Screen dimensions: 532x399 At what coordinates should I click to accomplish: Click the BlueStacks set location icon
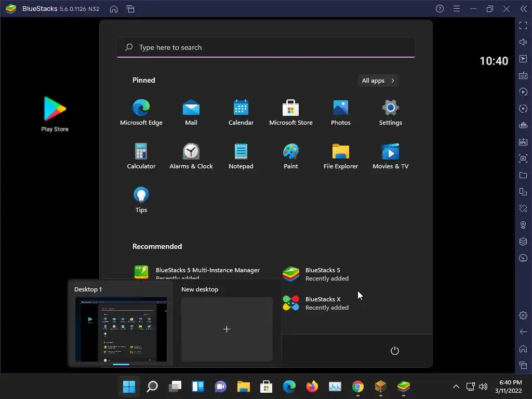[523, 225]
